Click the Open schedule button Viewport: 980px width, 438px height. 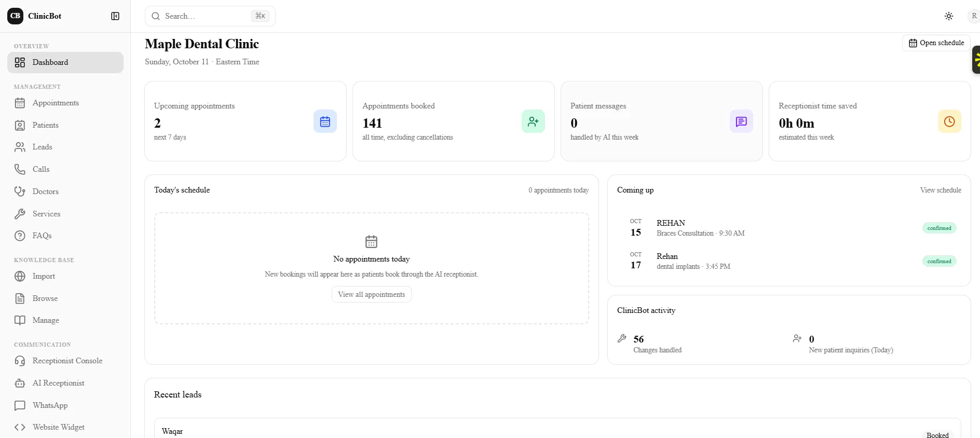pyautogui.click(x=936, y=43)
